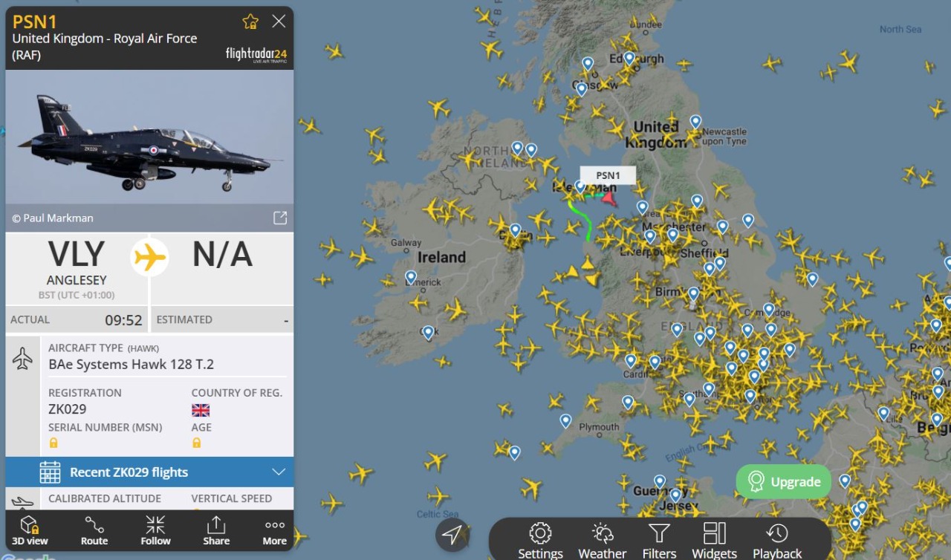
Task: Share this flight
Action: 216,530
